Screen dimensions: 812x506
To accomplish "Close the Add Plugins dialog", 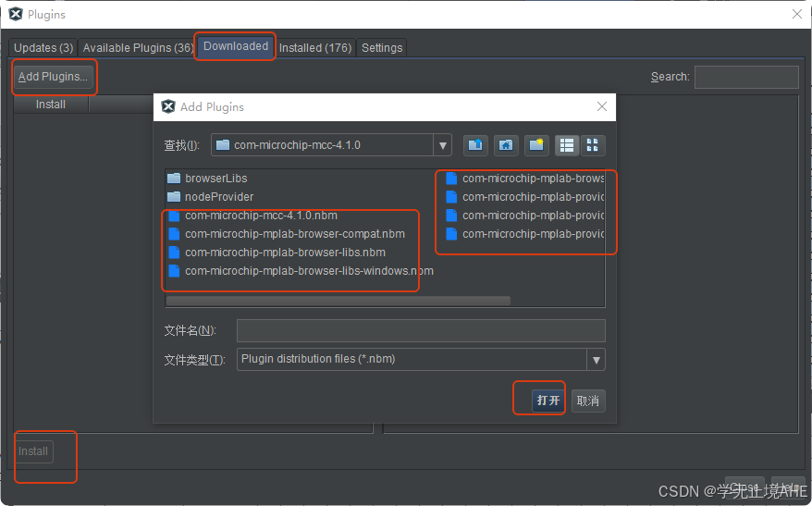I will point(602,106).
